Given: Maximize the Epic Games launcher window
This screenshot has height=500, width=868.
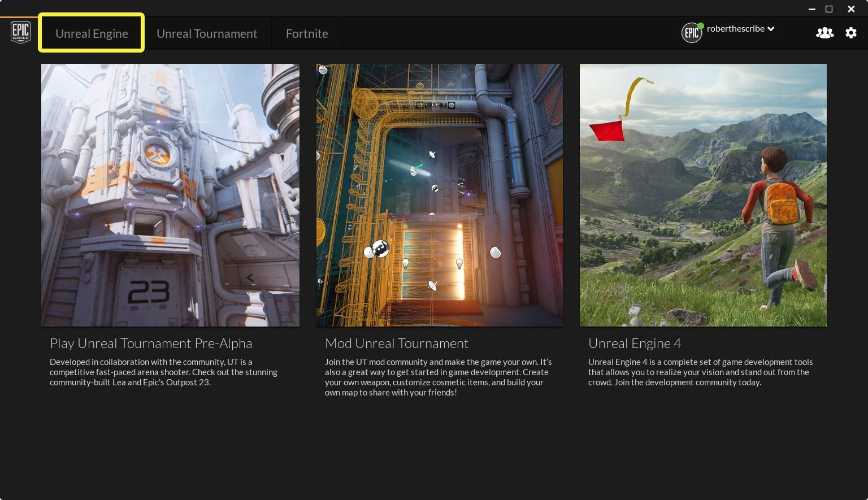Looking at the screenshot, I should click(829, 9).
